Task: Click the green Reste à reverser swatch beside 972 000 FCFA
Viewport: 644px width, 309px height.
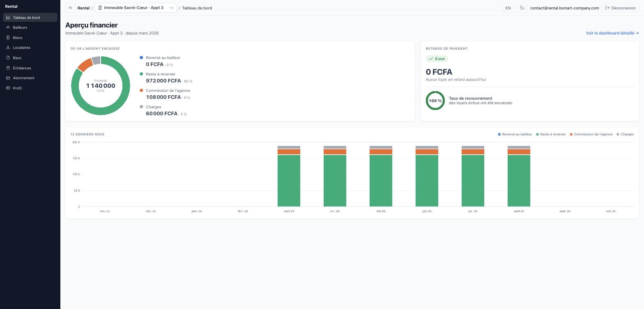Action: coord(142,74)
